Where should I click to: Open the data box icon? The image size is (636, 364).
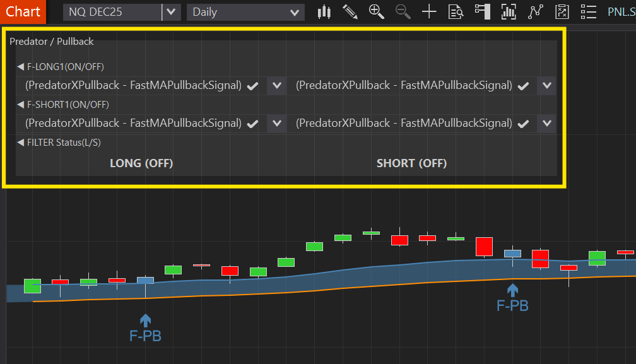click(x=456, y=11)
